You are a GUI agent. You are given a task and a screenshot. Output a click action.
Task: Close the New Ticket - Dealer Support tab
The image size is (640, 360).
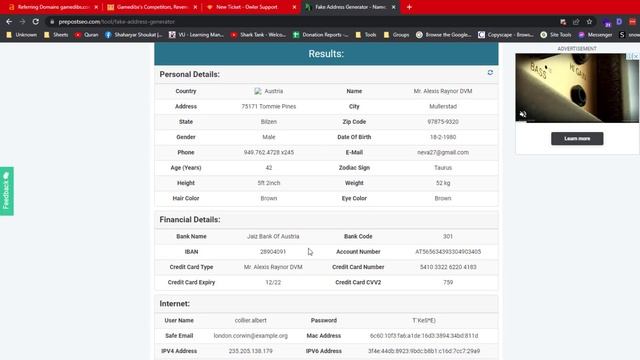click(x=294, y=7)
